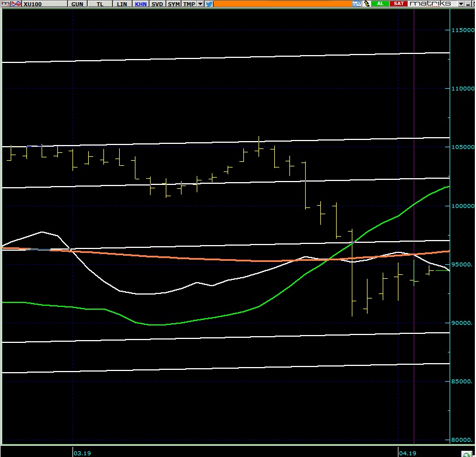Click the red SAT sell button
Image resolution: width=476 pixels, height=457 pixels.
tap(398, 3)
